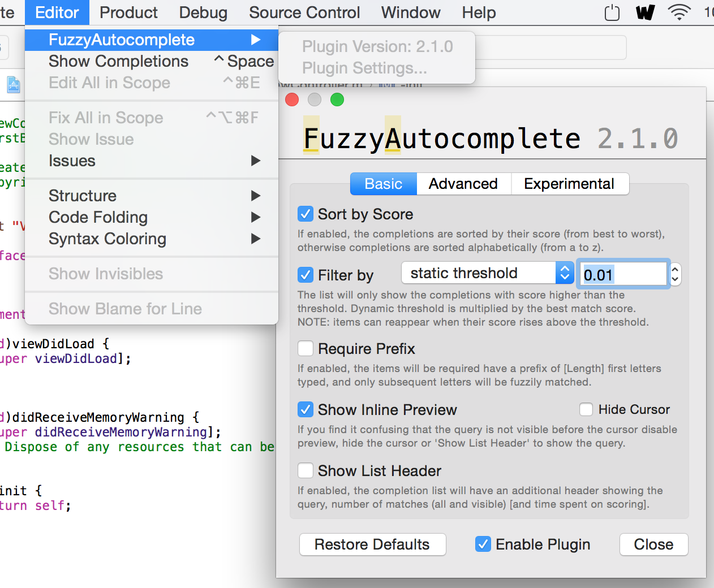Click the power-shaped menu bar icon

(612, 12)
